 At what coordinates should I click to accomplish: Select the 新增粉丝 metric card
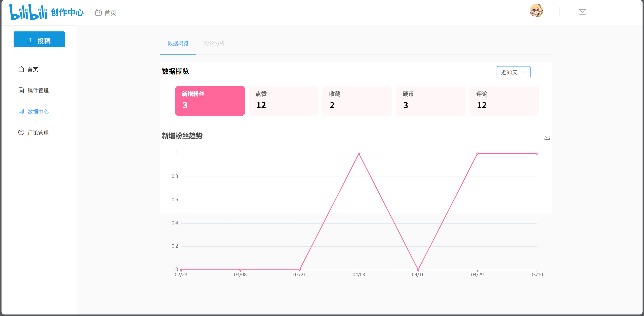[210, 101]
